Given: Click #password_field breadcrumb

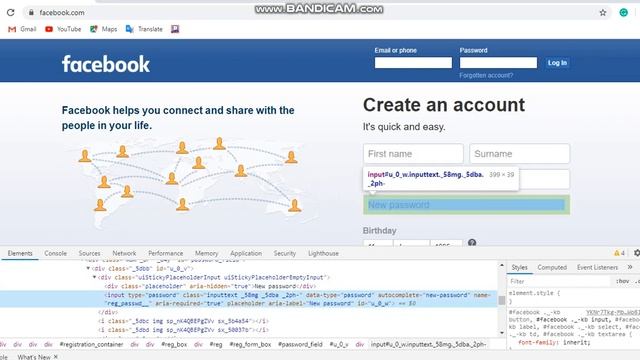Looking at the screenshot, I should [300, 344].
